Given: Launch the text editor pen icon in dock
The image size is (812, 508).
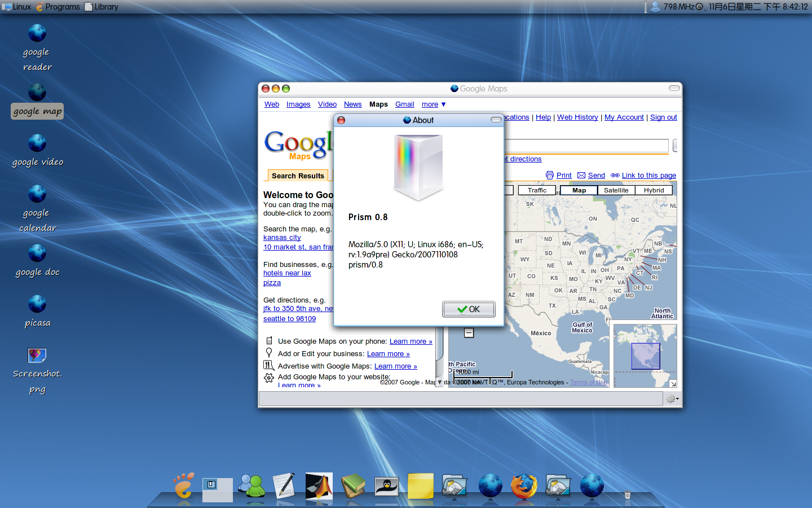Looking at the screenshot, I should point(284,486).
